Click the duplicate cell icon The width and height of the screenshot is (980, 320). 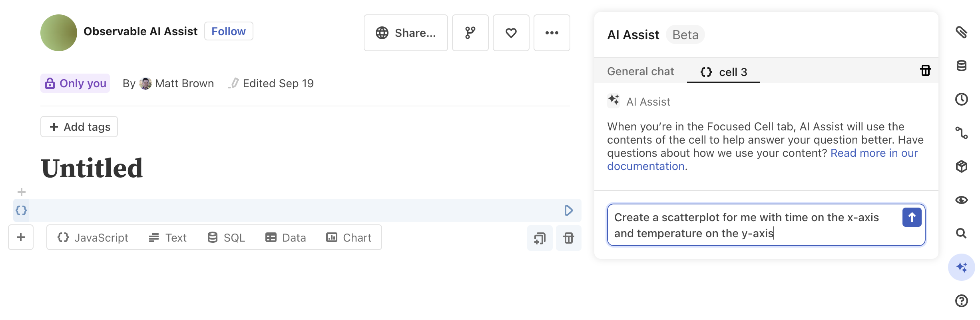[x=540, y=238]
